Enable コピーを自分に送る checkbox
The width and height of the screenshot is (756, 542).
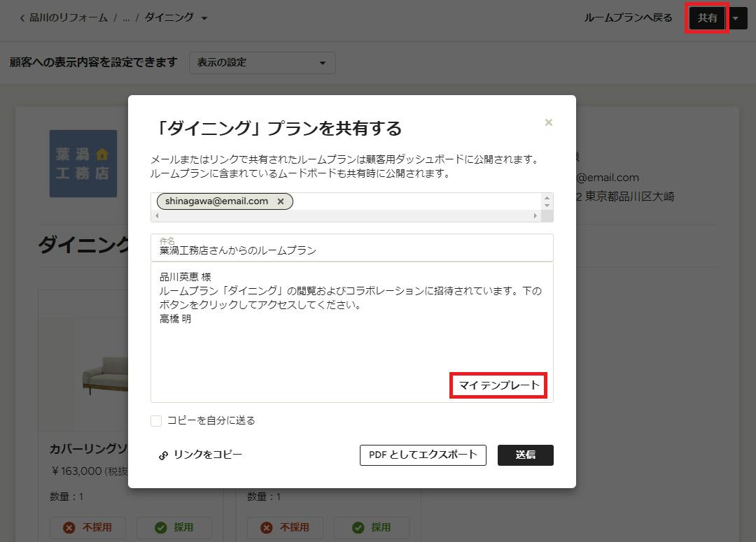pyautogui.click(x=155, y=420)
